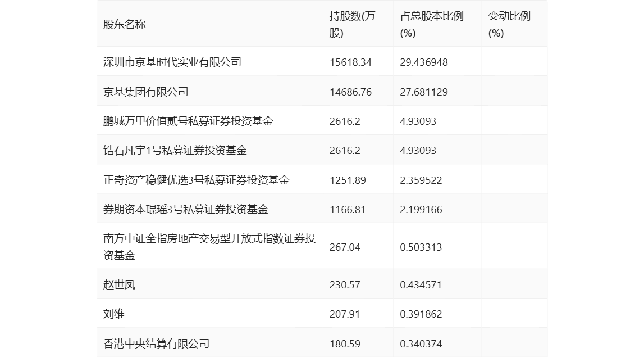This screenshot has height=357, width=644.
Task: Click the 持股数(万股) column header
Action: [352, 24]
